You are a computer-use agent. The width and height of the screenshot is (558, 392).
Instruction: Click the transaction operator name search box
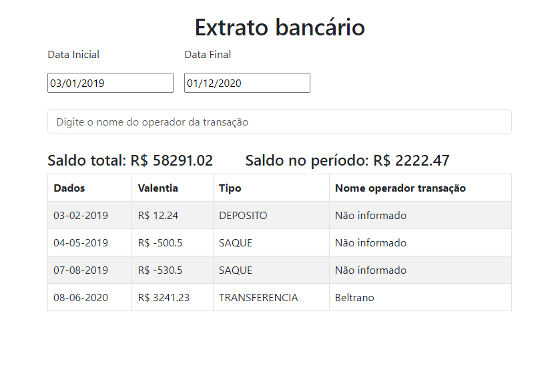pos(278,121)
